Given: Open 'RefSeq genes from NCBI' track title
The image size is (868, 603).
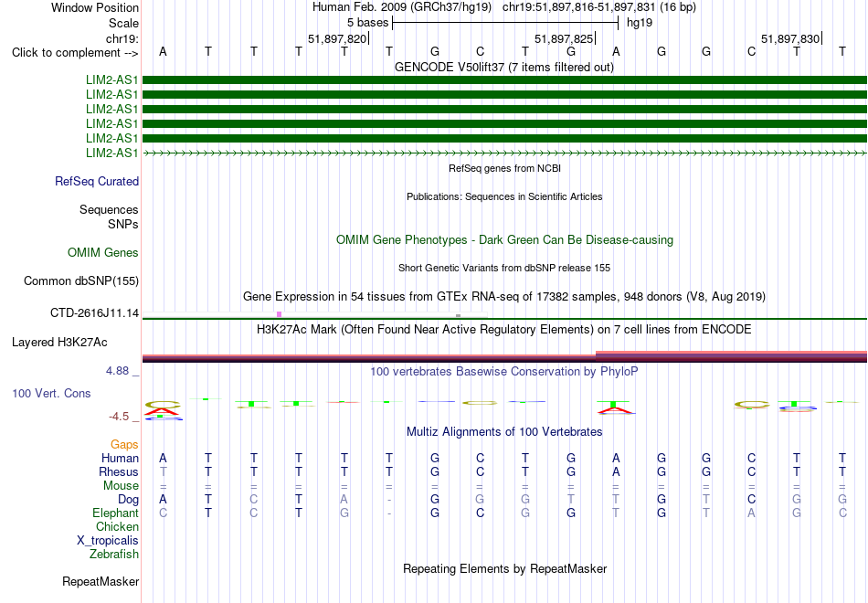Looking at the screenshot, I should pos(504,168).
